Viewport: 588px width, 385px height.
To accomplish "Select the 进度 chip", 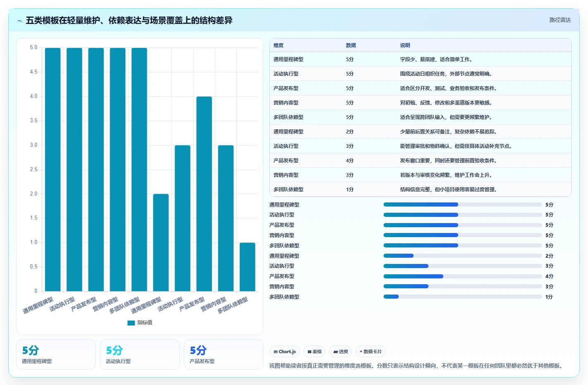I will point(340,352).
